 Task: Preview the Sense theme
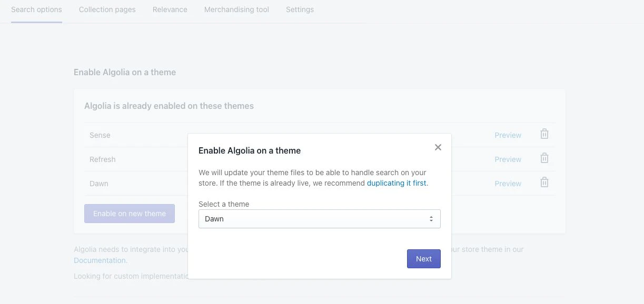coord(507,135)
